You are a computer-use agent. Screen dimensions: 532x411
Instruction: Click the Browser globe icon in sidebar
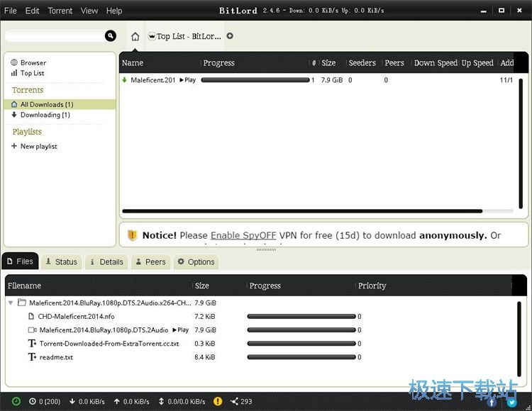[14, 62]
